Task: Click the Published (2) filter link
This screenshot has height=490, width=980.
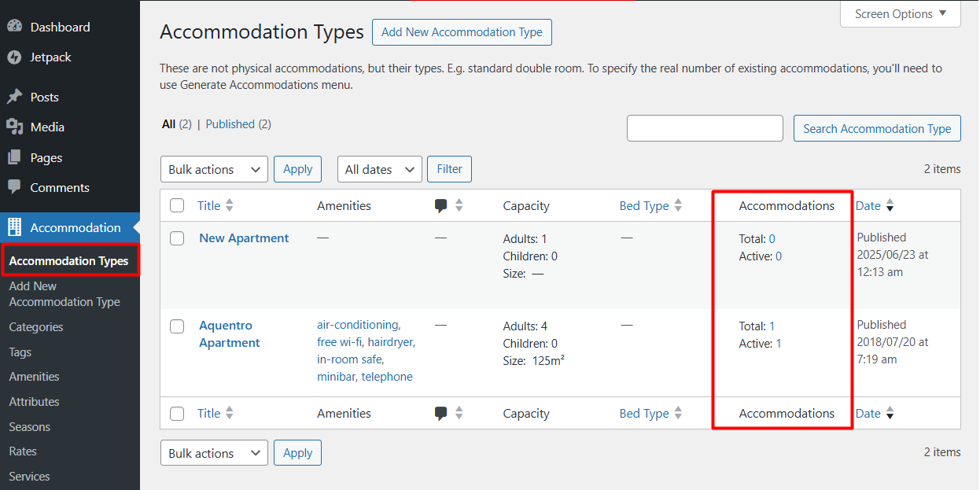Action: [x=238, y=124]
